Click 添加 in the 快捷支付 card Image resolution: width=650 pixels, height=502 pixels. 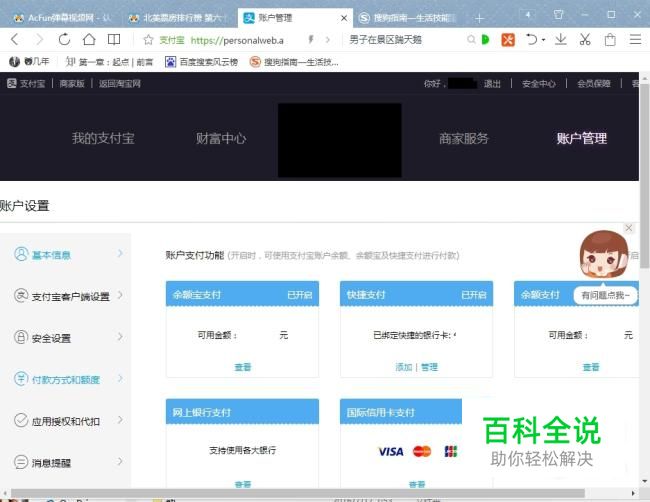click(x=403, y=367)
